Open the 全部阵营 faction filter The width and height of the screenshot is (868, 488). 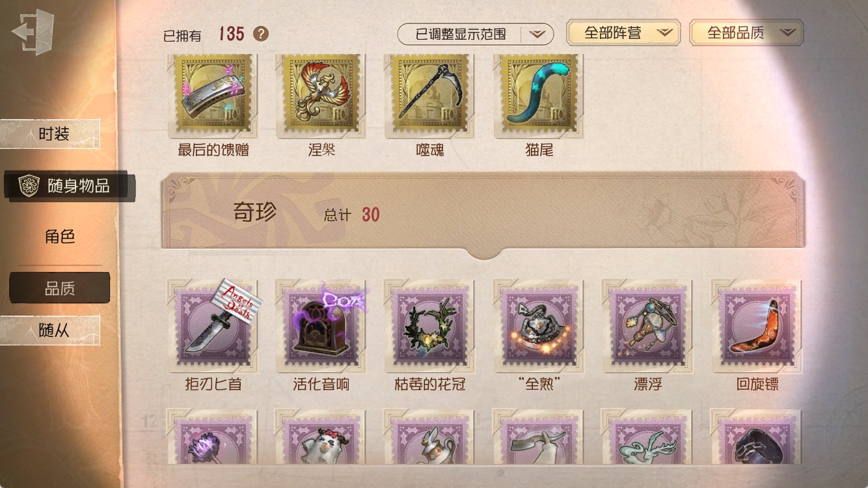click(623, 33)
